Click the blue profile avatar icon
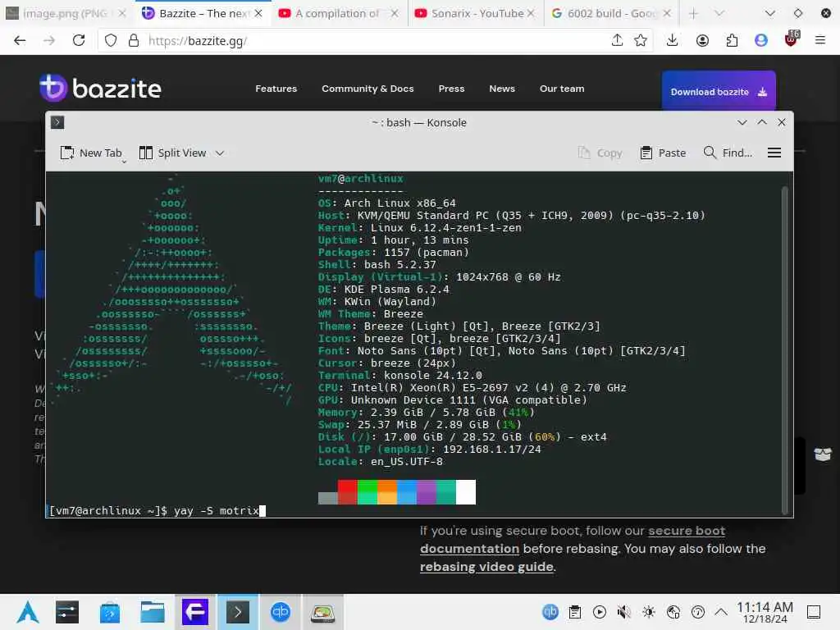 click(761, 40)
